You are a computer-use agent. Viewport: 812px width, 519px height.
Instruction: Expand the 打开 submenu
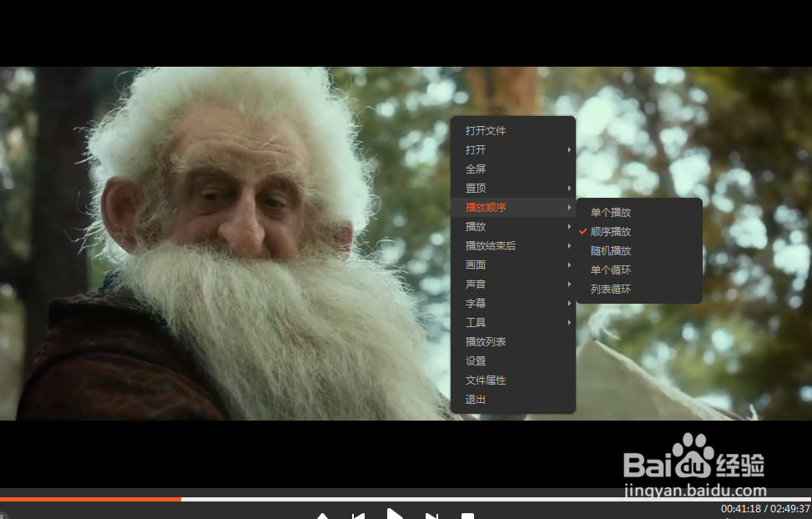[512, 149]
